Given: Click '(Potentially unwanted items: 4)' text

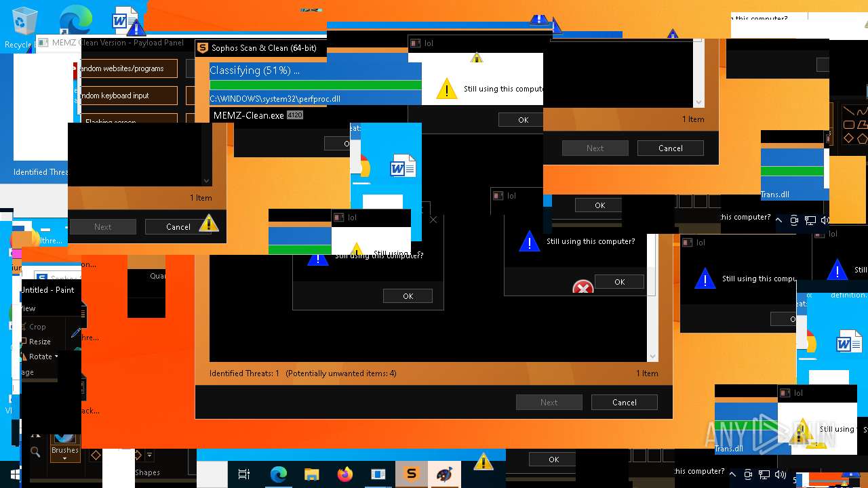Looking at the screenshot, I should click(341, 373).
